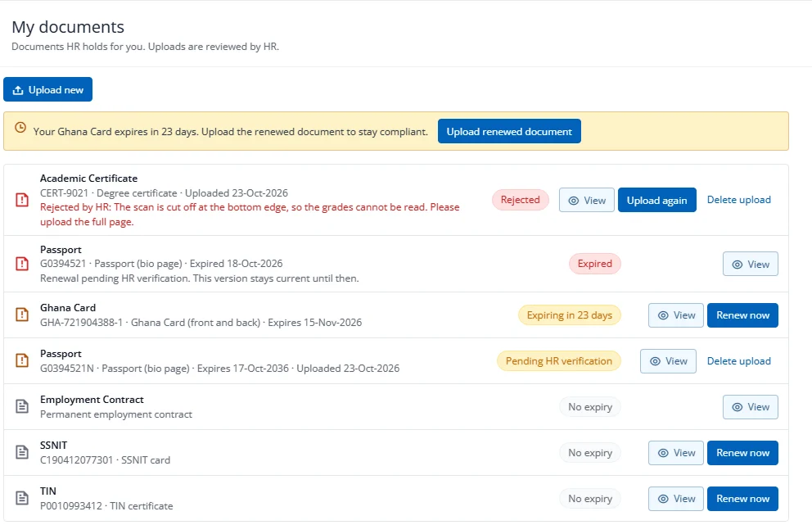View the pending Passport G0394521N
812x525 pixels.
pyautogui.click(x=668, y=360)
